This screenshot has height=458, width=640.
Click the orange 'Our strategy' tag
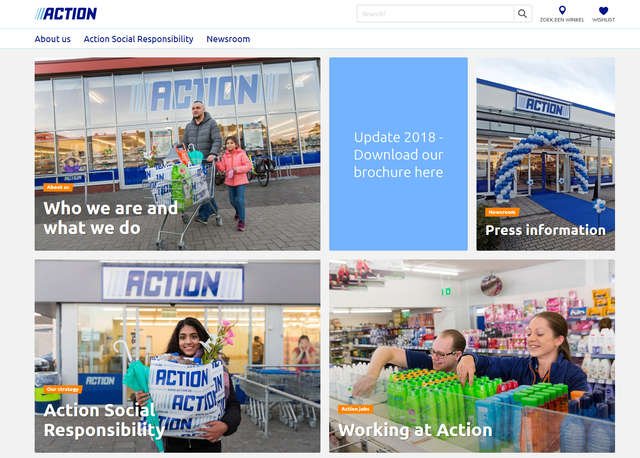coord(63,389)
